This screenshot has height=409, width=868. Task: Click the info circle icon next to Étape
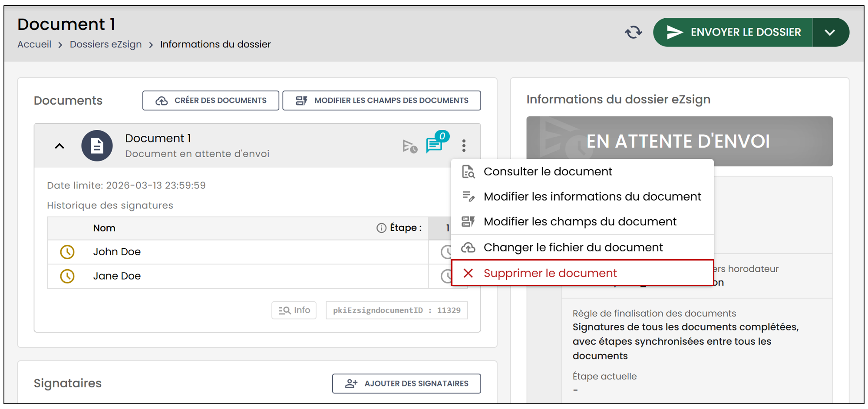coord(381,228)
